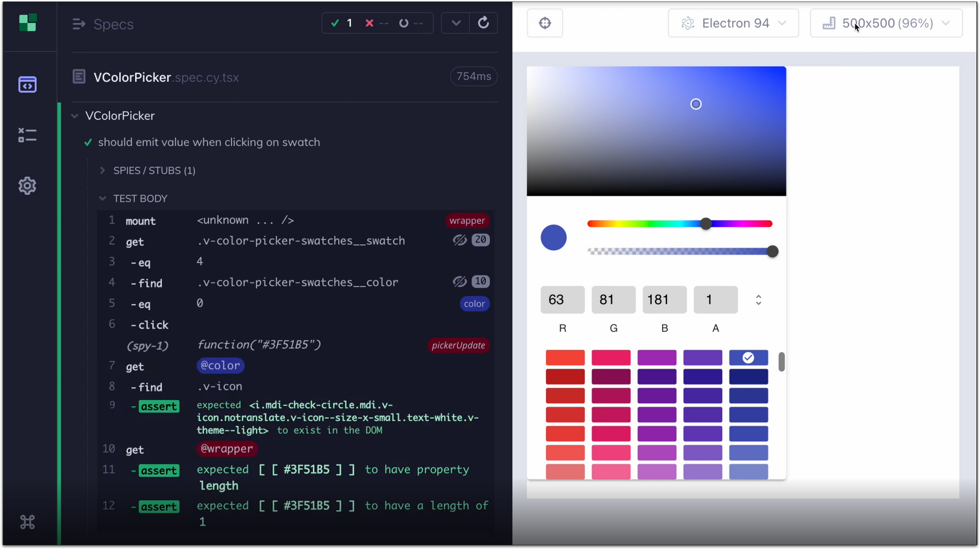Viewport: 980px width, 549px height.
Task: Click the alpha transparency slider handle
Action: pyautogui.click(x=772, y=251)
